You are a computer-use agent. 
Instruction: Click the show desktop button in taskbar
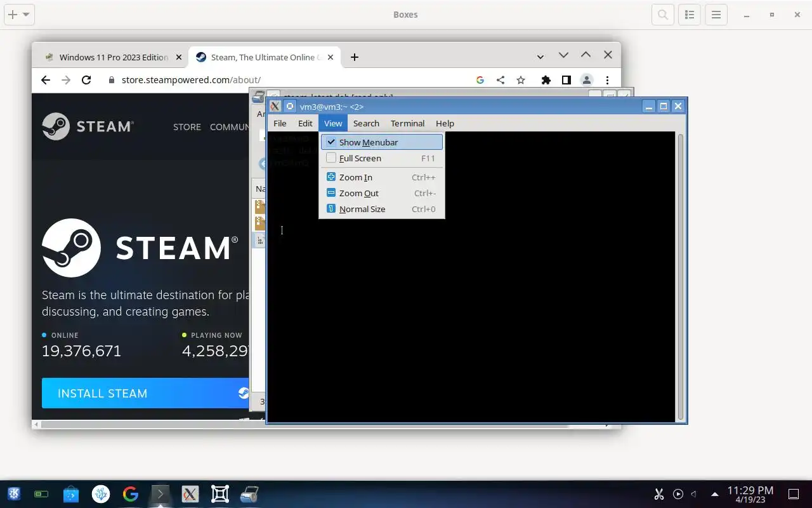pyautogui.click(x=793, y=494)
